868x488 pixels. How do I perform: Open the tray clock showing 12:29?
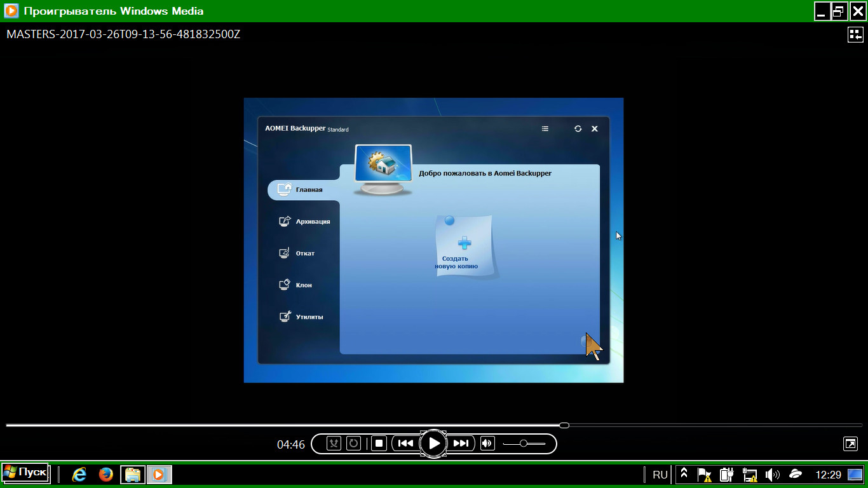point(828,475)
